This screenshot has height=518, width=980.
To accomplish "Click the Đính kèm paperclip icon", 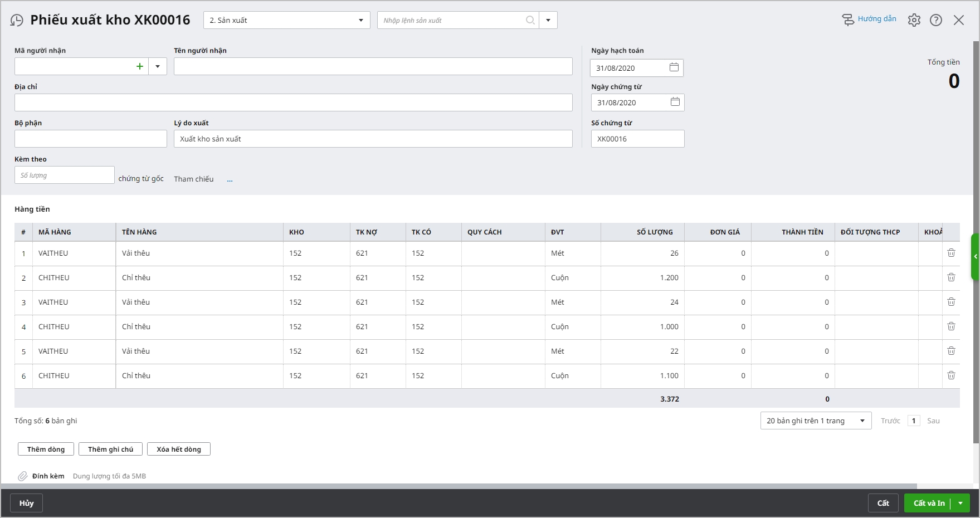I will pos(22,476).
